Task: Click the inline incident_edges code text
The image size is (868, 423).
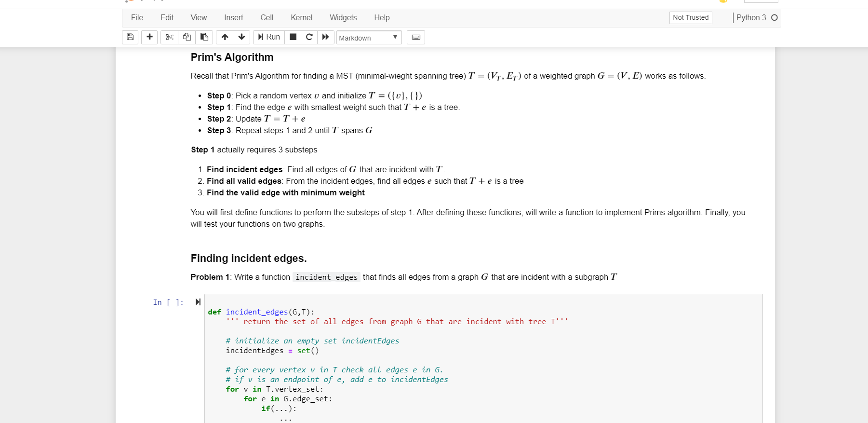Action: (x=326, y=277)
